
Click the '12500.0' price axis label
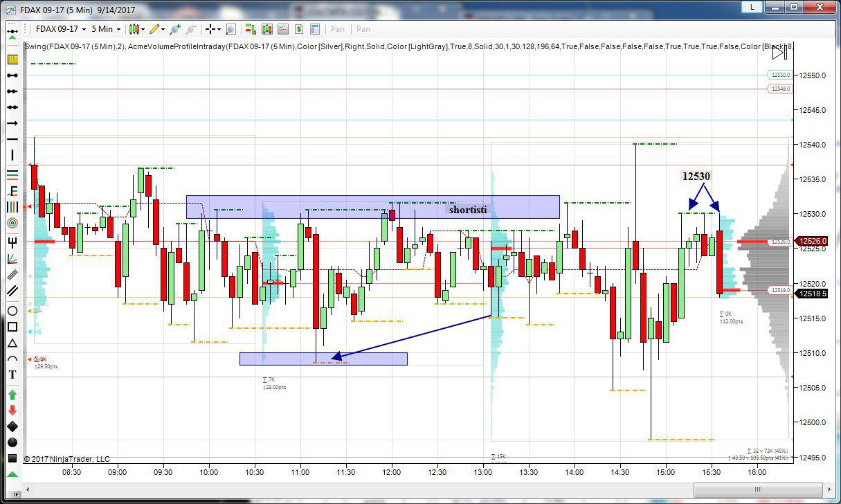point(813,422)
